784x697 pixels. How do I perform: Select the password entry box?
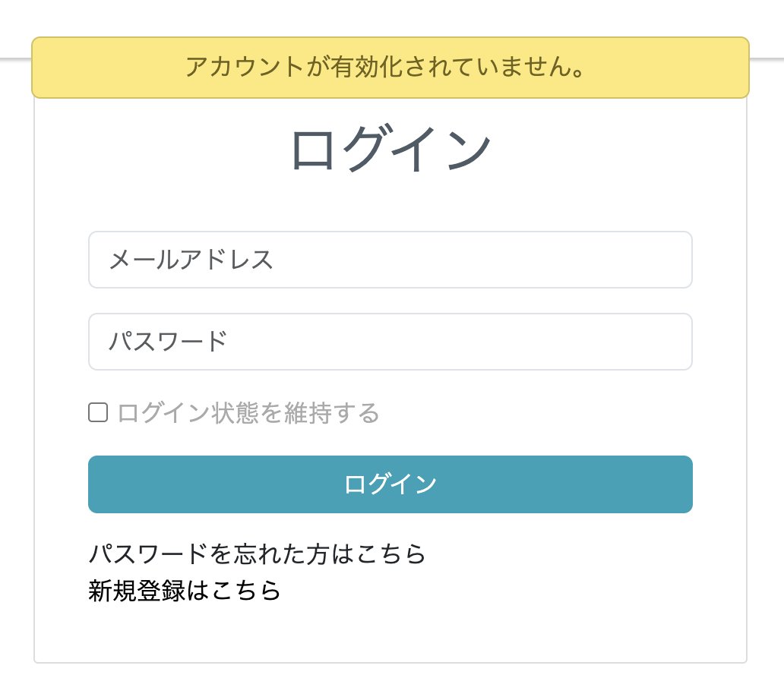coord(390,341)
